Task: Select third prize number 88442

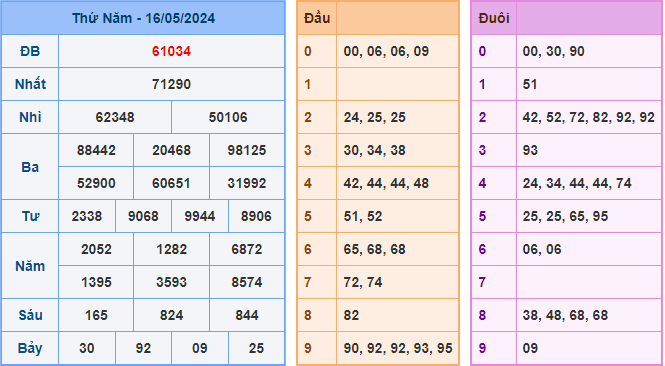Action: coord(96,151)
